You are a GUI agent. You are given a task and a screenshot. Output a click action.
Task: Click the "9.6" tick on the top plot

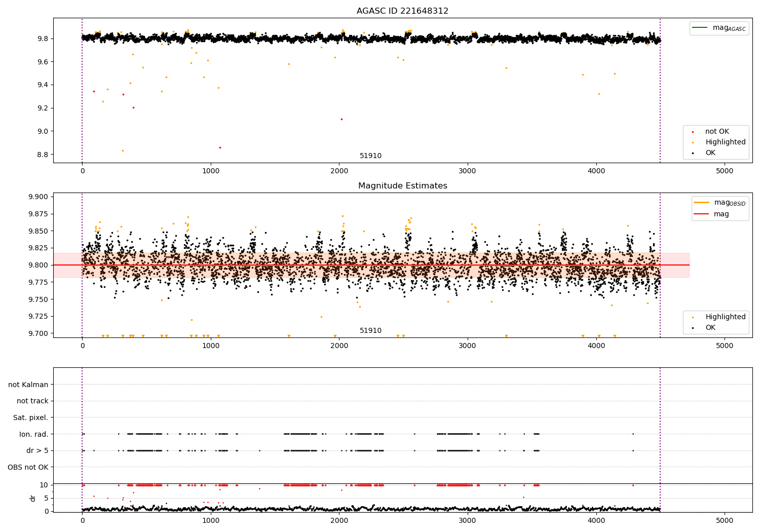point(43,62)
